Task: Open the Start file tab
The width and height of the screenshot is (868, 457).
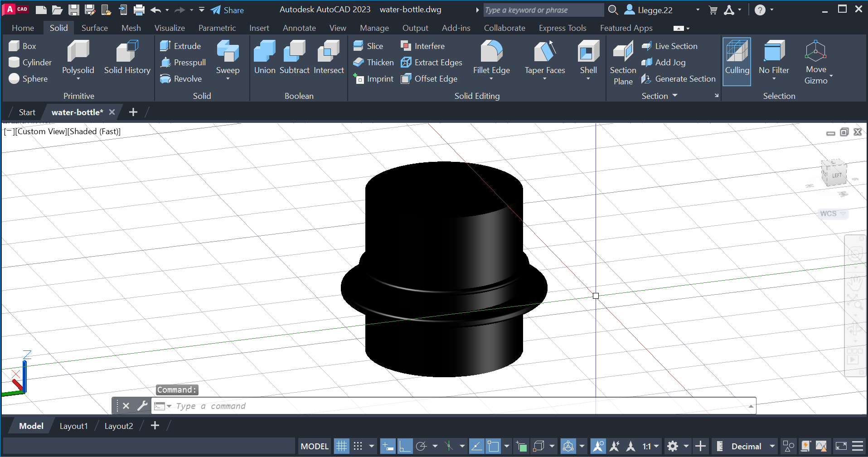Action: point(27,112)
